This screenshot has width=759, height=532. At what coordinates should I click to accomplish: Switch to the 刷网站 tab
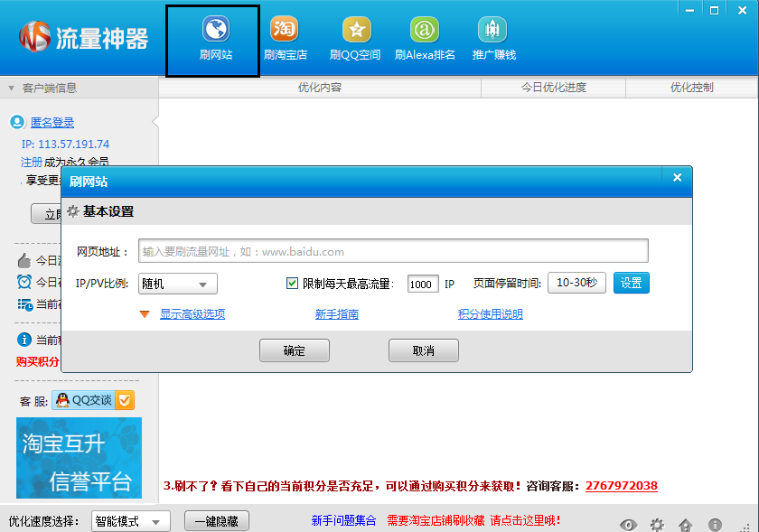(215, 39)
